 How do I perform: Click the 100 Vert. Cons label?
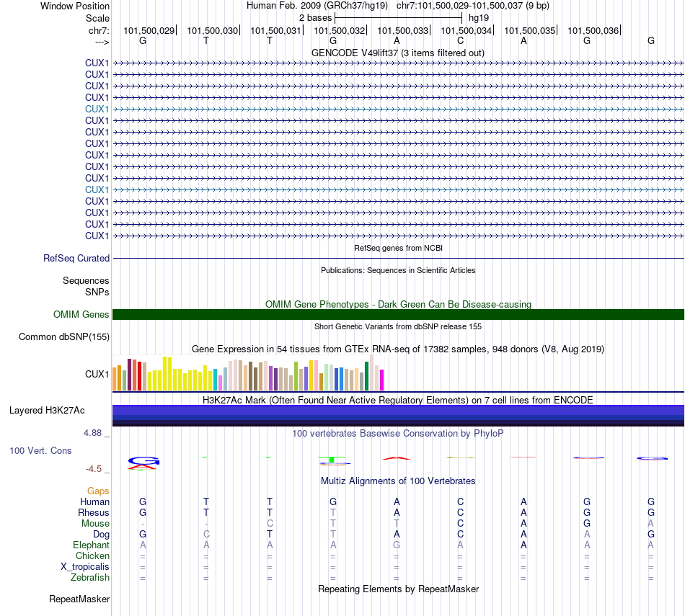tap(40, 450)
